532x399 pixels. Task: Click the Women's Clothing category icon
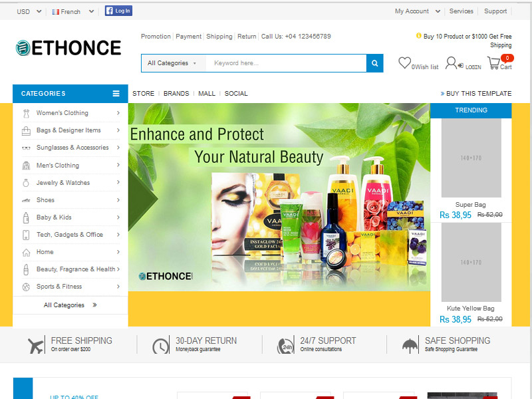tap(26, 113)
